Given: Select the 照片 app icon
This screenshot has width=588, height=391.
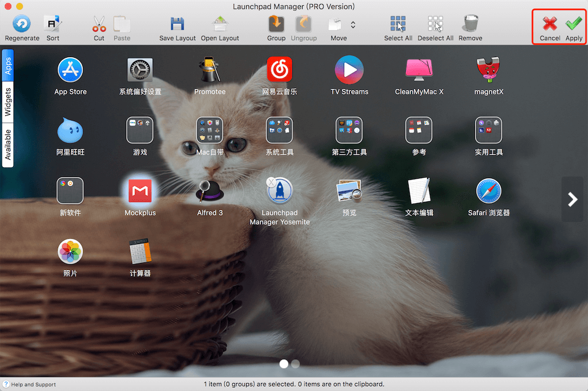Looking at the screenshot, I should point(70,251).
